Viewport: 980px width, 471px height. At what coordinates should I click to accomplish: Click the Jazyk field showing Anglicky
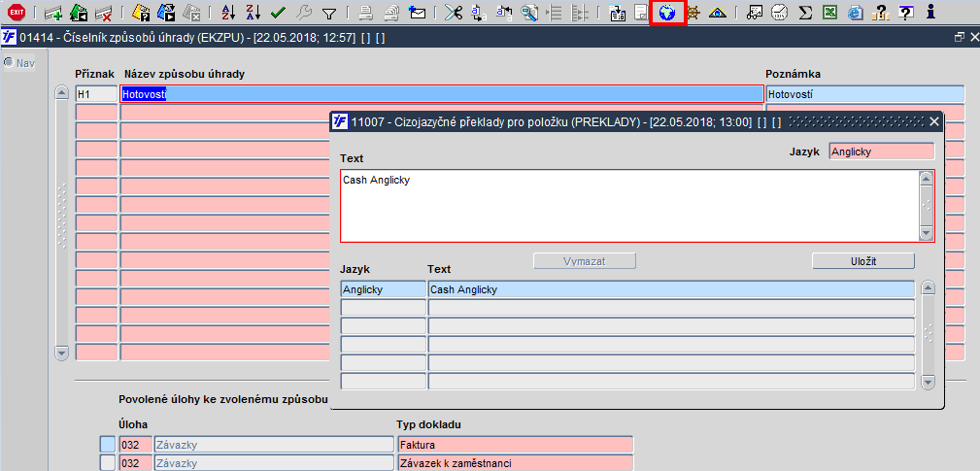tap(882, 151)
